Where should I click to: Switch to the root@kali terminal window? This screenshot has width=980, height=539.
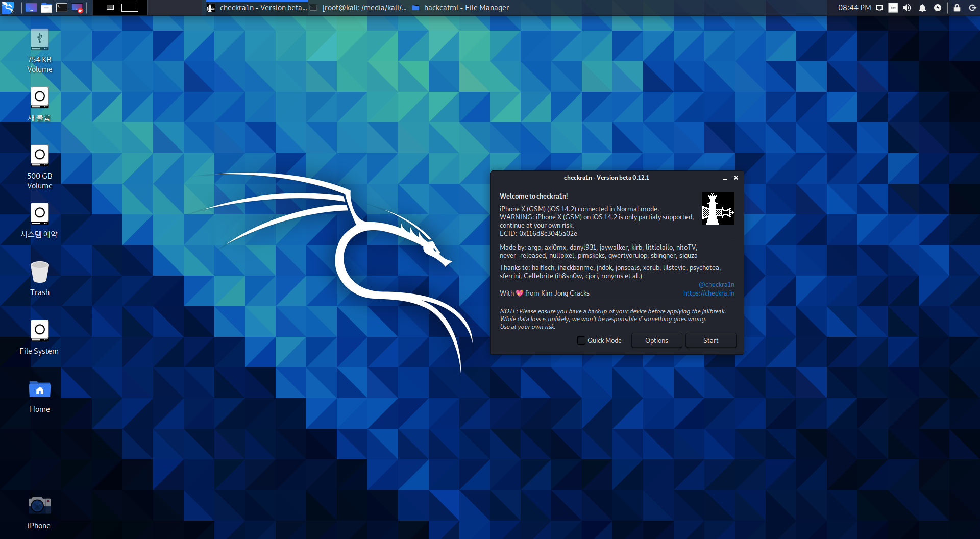pyautogui.click(x=359, y=8)
